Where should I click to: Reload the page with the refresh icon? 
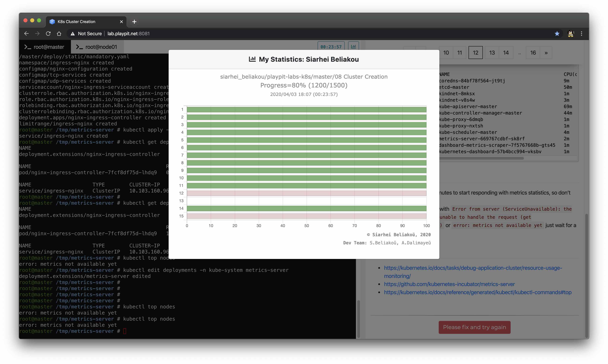[48, 34]
